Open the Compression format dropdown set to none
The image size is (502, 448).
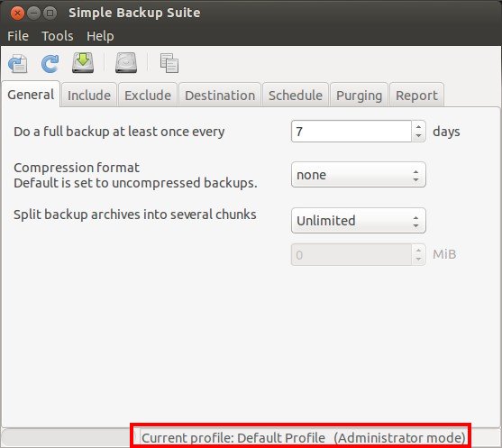click(359, 175)
